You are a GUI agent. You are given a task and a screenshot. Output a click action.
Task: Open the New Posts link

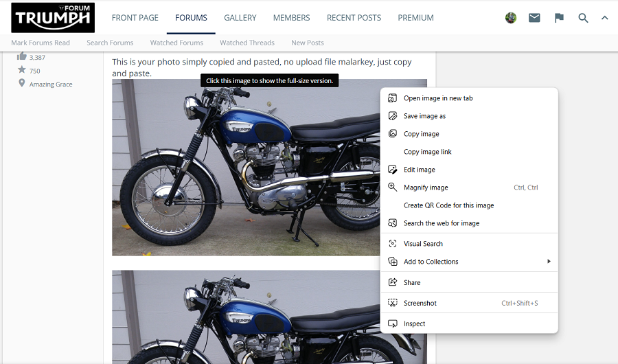(308, 43)
